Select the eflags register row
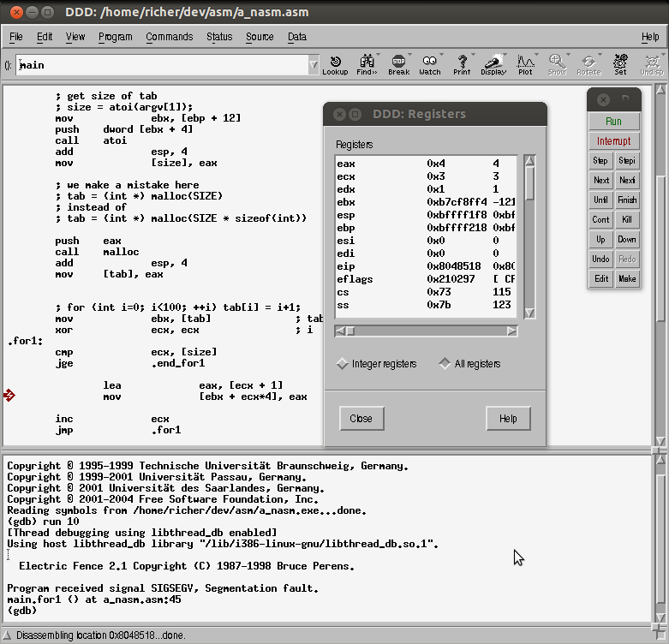Image resolution: width=669 pixels, height=644 pixels. pos(426,279)
